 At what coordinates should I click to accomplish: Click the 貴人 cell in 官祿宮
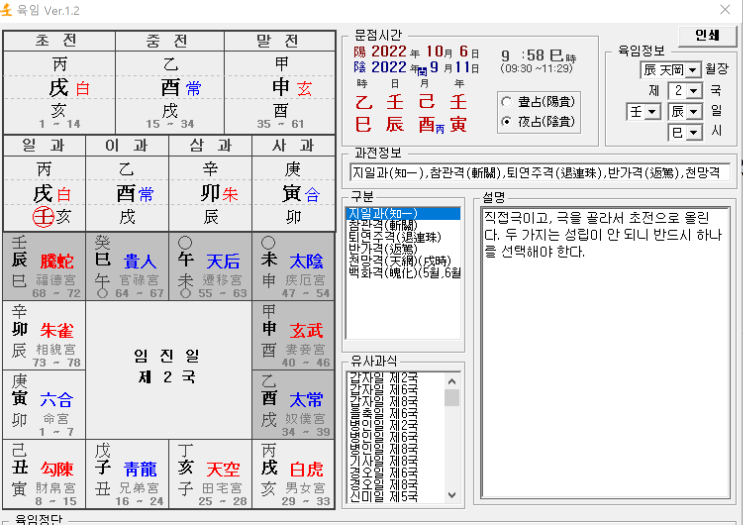127,266
